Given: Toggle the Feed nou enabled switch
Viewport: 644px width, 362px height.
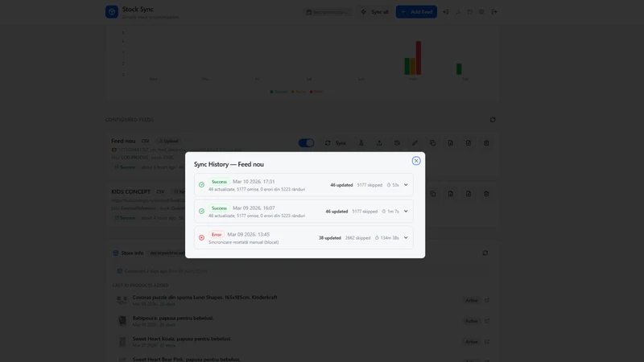Looking at the screenshot, I should (307, 143).
